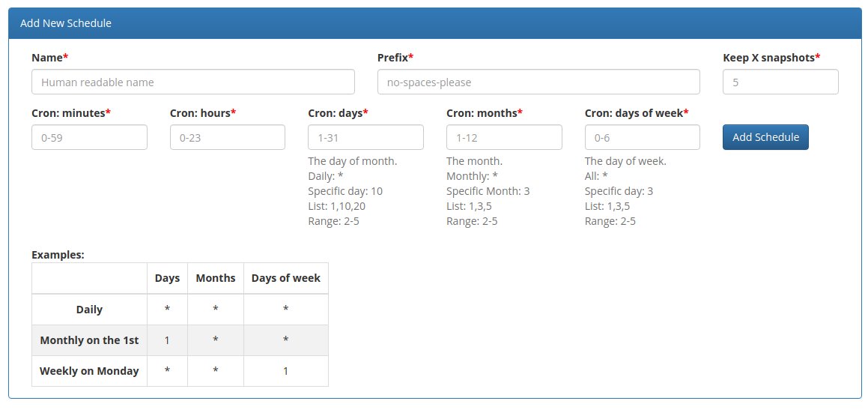Click the Monthly on the 1st row label

(x=89, y=340)
